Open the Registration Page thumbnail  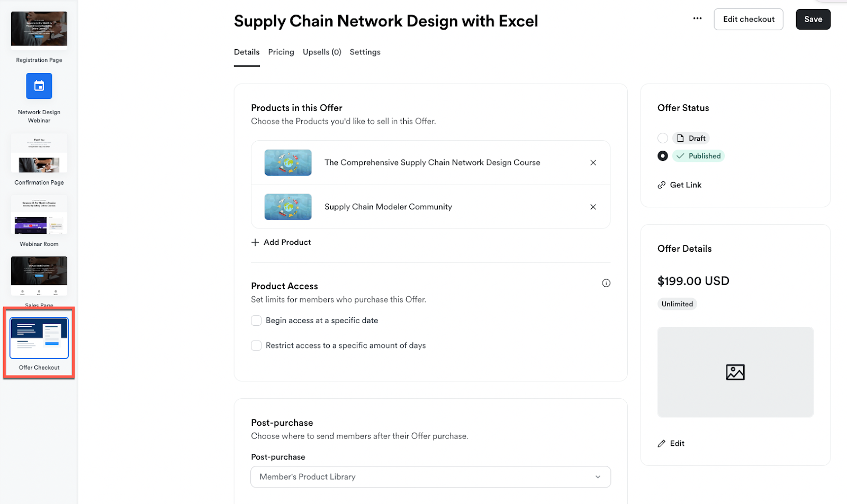pos(39,29)
